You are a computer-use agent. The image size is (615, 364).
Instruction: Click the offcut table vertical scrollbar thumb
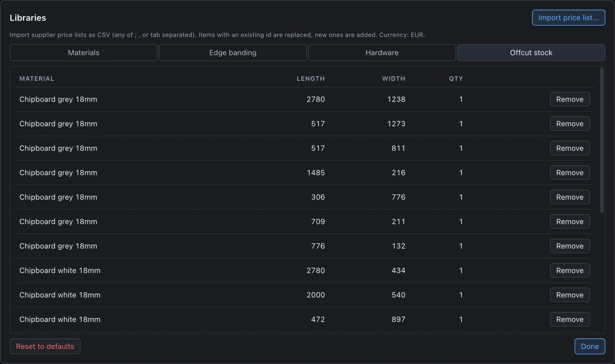click(x=602, y=140)
